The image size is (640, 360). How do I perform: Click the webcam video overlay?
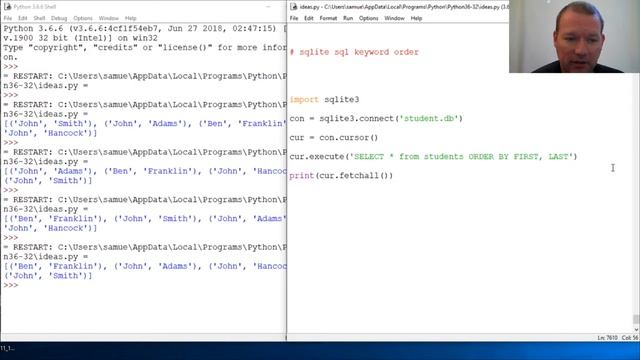[574, 36]
